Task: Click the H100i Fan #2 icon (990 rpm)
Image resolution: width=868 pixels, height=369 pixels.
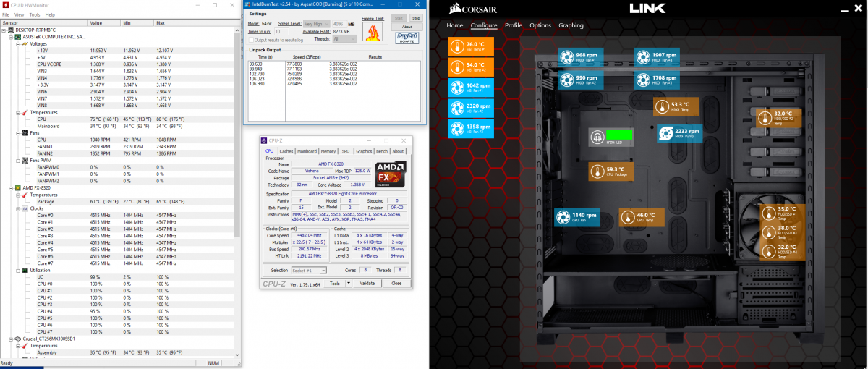Action: (x=566, y=79)
